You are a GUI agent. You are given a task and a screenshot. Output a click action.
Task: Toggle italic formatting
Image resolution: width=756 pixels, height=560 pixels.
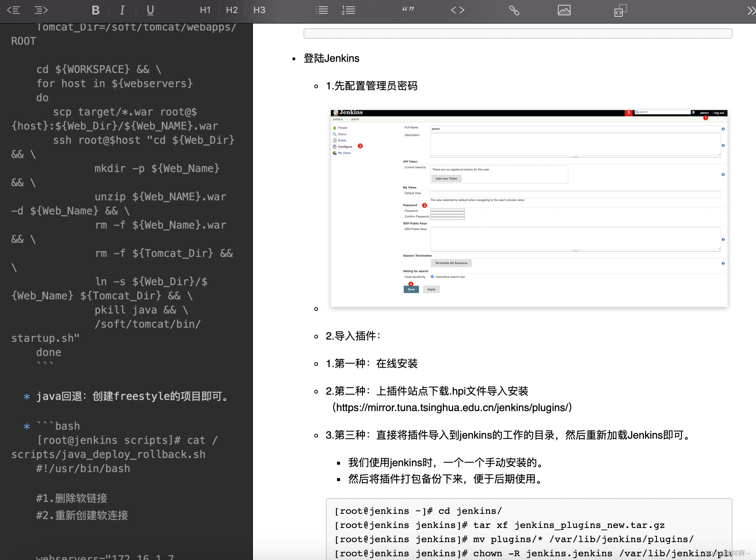(x=122, y=10)
